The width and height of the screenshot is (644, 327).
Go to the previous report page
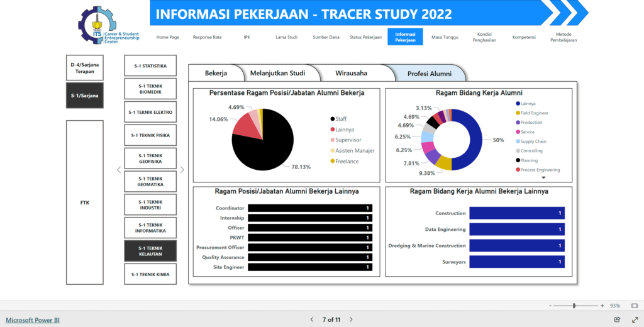311,319
